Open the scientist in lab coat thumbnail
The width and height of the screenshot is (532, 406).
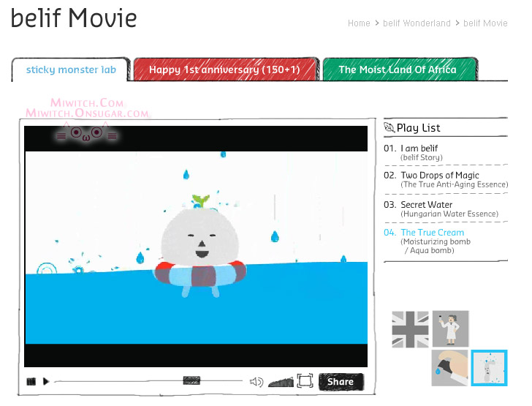pos(451,328)
